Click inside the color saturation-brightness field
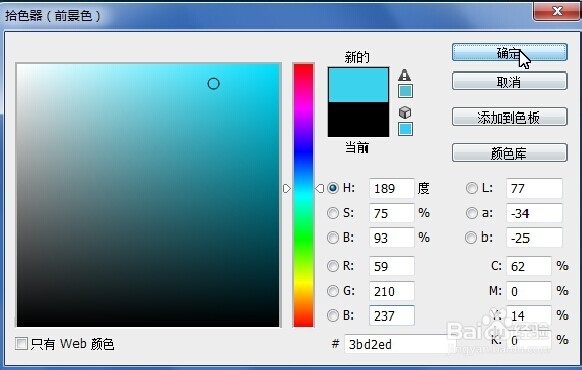 coord(148,195)
